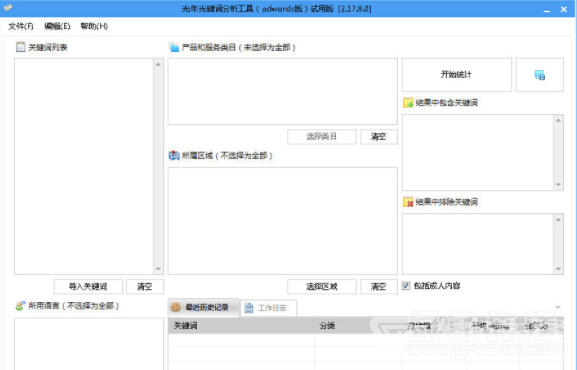
Task: Click the 选择区域 button
Action: point(322,287)
